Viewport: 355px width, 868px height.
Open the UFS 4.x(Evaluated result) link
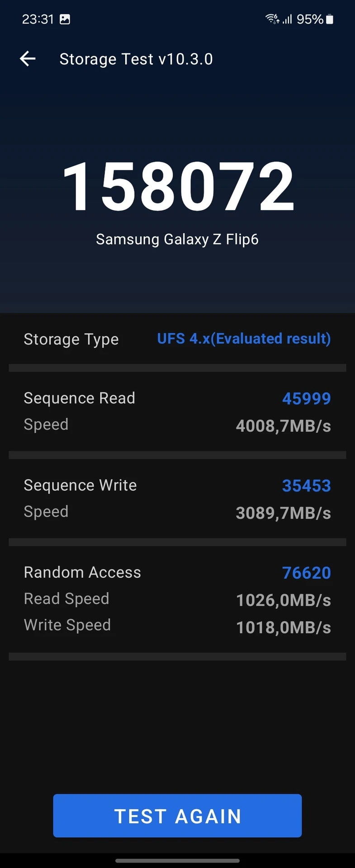click(x=244, y=339)
